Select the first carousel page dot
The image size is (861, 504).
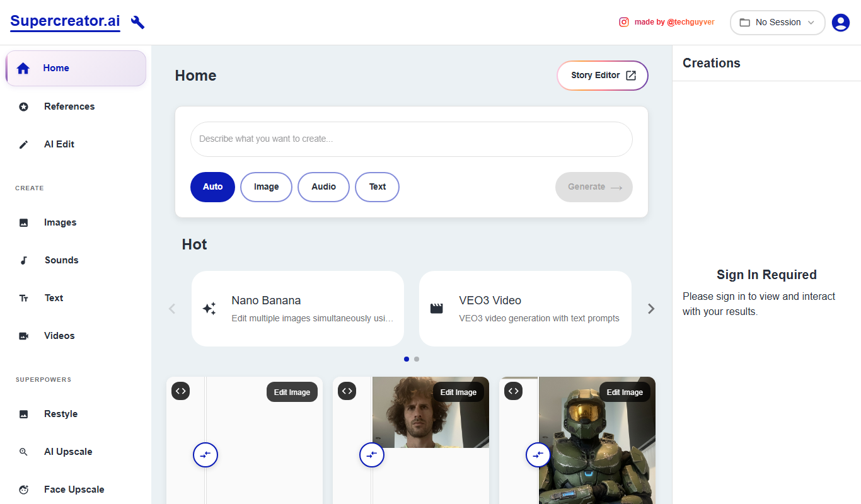407,359
